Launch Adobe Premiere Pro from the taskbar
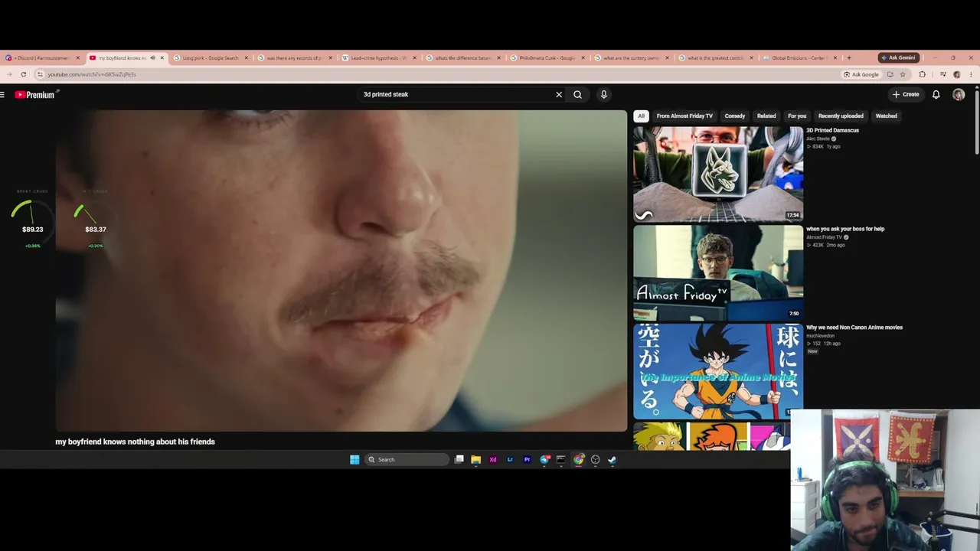 [x=527, y=460]
